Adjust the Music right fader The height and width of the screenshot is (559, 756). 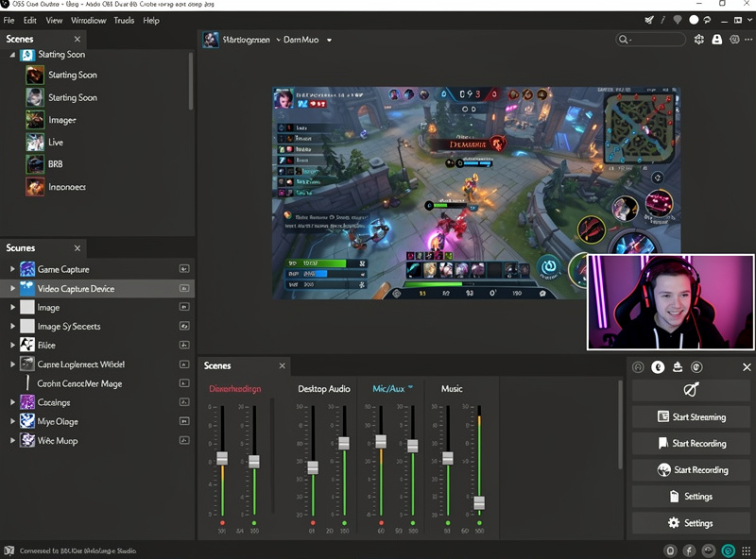(x=479, y=503)
